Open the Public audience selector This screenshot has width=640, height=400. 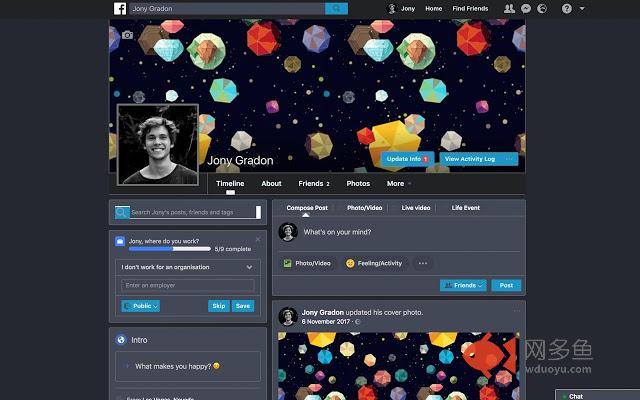tap(140, 306)
